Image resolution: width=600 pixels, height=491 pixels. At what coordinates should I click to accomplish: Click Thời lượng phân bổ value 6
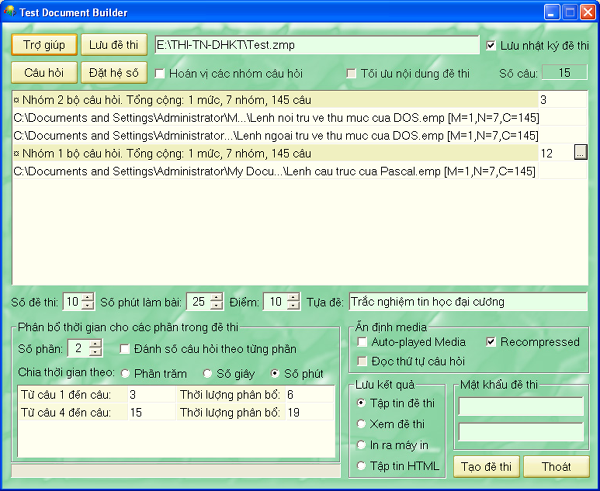(x=310, y=395)
